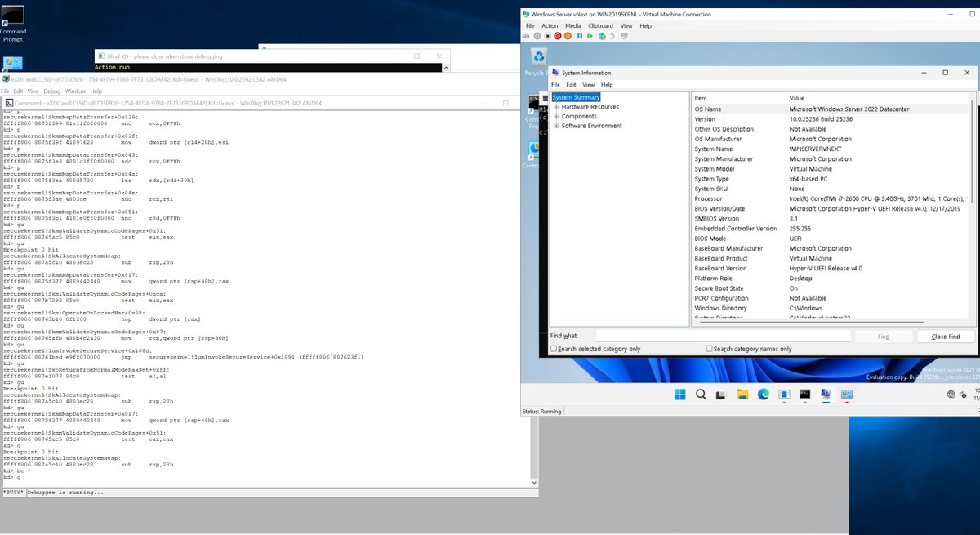Open File menu in Virtual Machine Connection

point(530,25)
